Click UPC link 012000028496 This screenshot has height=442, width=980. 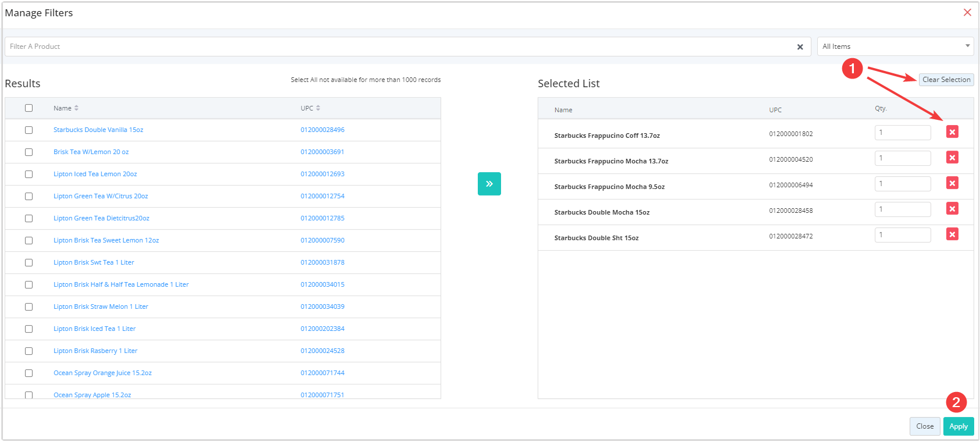pos(323,130)
